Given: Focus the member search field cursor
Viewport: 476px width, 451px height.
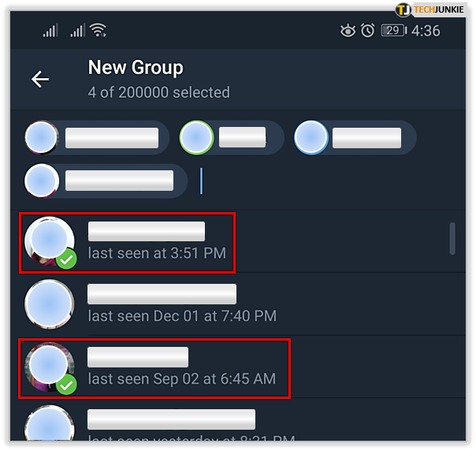Looking at the screenshot, I should point(201,181).
